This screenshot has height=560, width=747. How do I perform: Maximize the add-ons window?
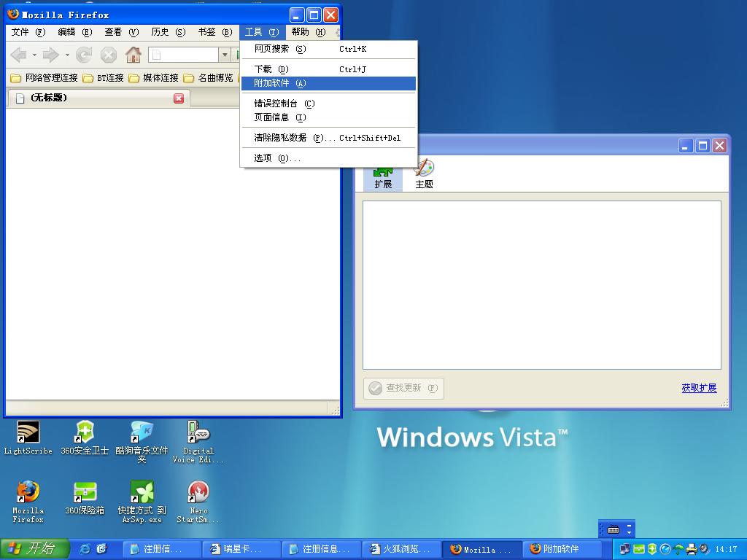(703, 146)
